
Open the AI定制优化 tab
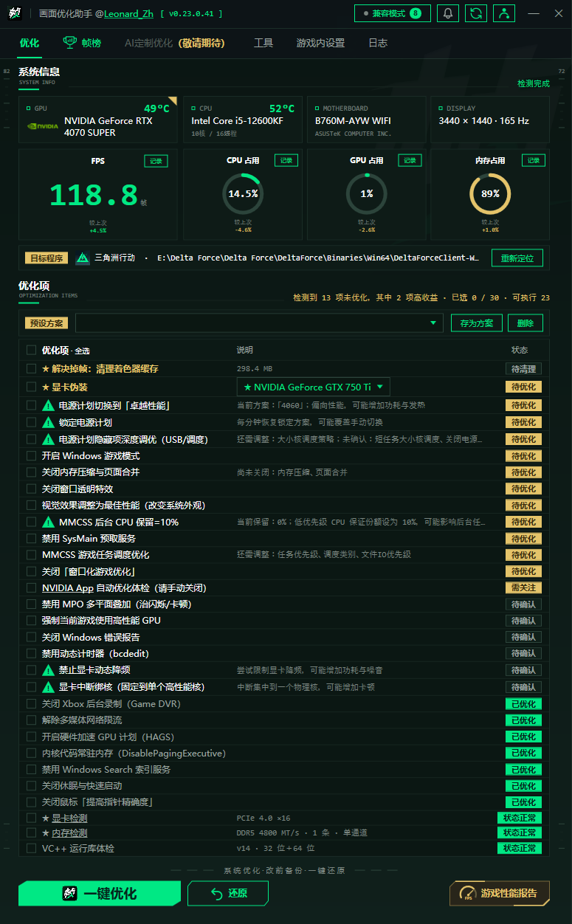(174, 43)
